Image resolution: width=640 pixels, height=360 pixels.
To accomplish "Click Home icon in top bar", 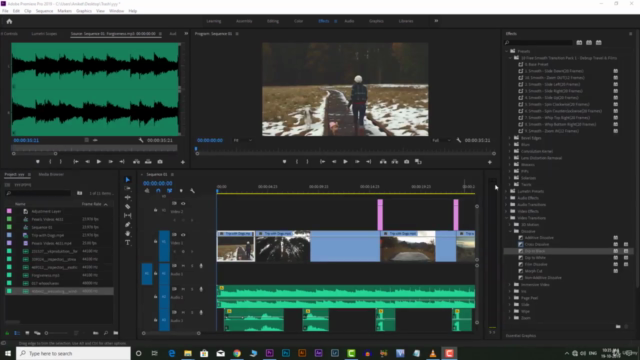I will click(x=9, y=21).
